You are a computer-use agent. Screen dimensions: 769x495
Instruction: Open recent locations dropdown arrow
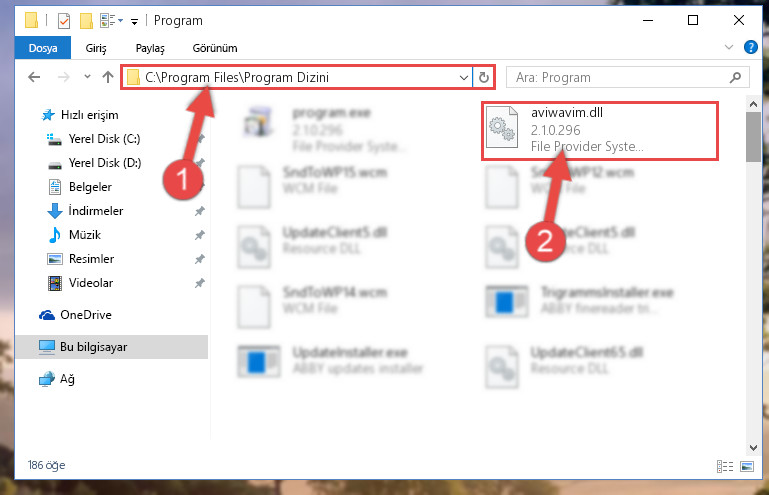87,77
